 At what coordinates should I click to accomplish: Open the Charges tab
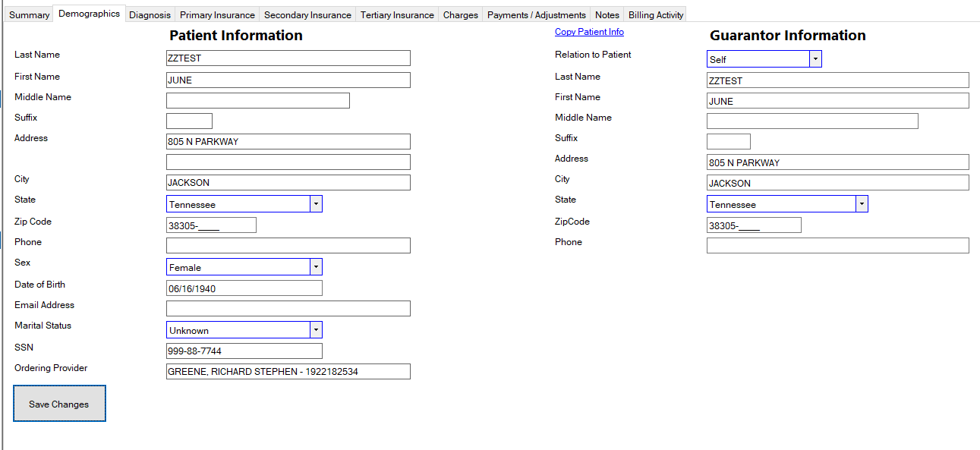pyautogui.click(x=460, y=15)
